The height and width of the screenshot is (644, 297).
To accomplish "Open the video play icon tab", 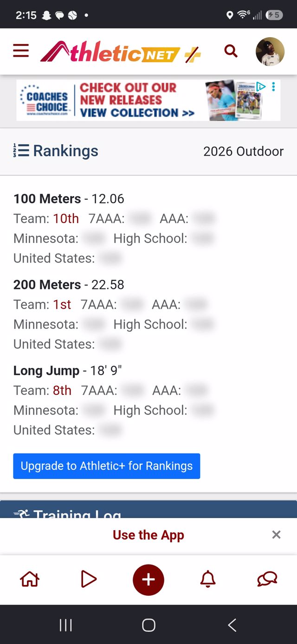I will (x=89, y=579).
